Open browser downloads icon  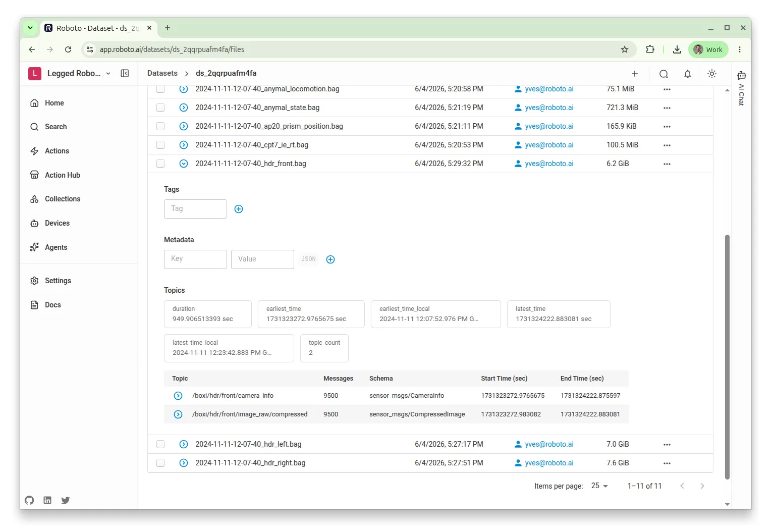click(677, 49)
